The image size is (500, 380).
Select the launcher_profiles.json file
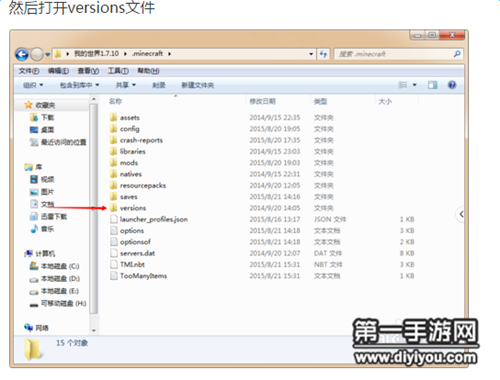tap(154, 219)
